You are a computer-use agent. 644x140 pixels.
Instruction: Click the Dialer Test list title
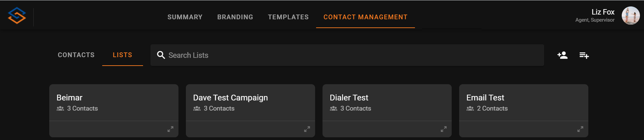pyautogui.click(x=349, y=98)
